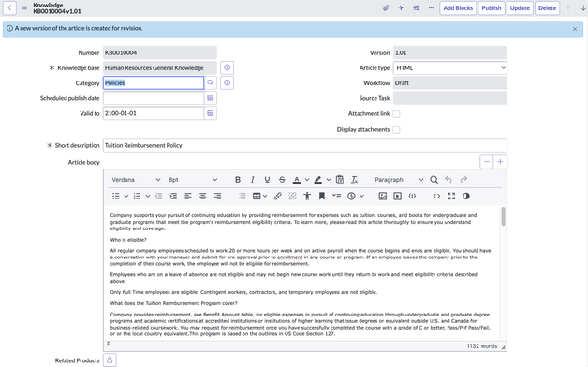Open the form context menu hamburger icon

click(24, 7)
